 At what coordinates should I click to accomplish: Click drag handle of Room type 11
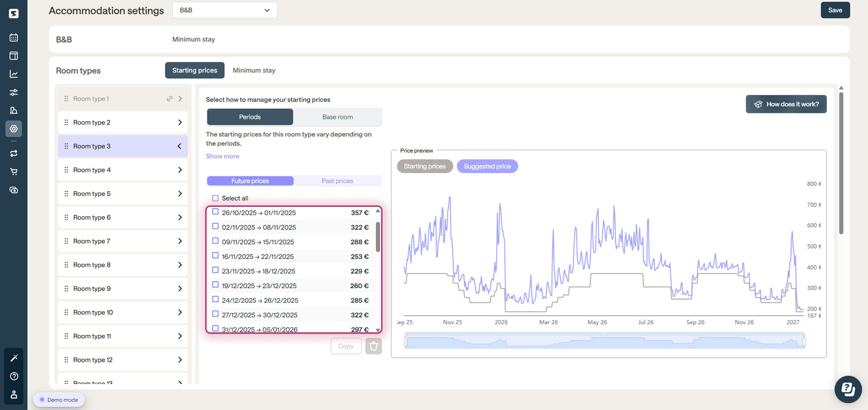pyautogui.click(x=66, y=336)
